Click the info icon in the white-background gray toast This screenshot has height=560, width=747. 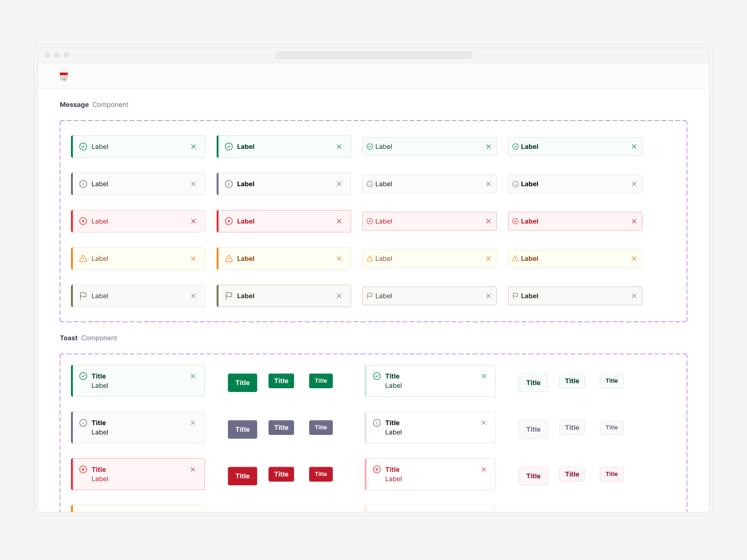(x=377, y=423)
